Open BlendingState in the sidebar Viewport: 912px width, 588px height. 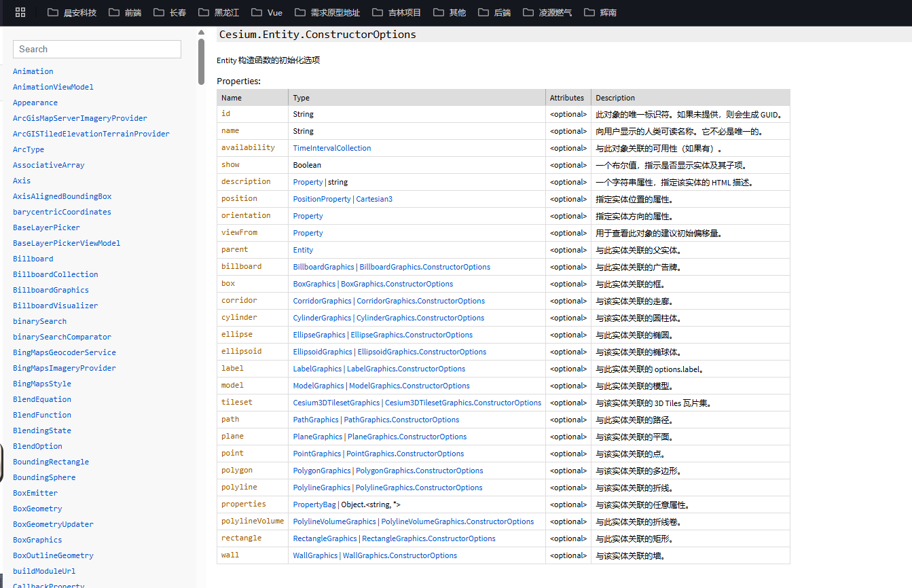(42, 430)
